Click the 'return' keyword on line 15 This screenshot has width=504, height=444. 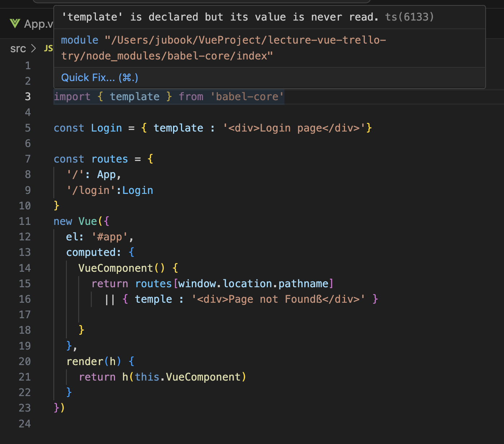(x=110, y=284)
